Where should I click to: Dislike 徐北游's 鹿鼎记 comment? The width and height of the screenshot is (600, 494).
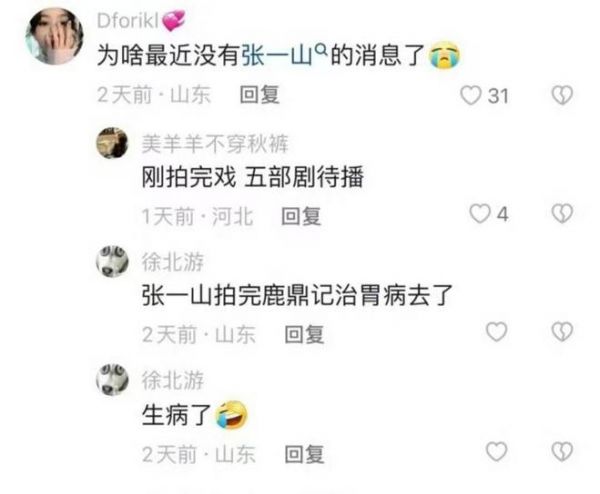pos(562,332)
